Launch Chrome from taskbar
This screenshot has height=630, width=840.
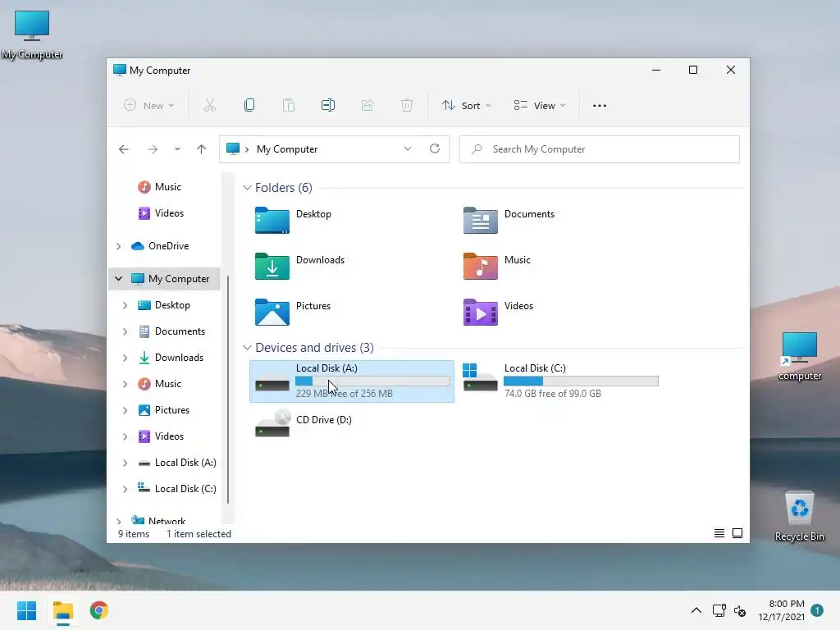pyautogui.click(x=99, y=610)
